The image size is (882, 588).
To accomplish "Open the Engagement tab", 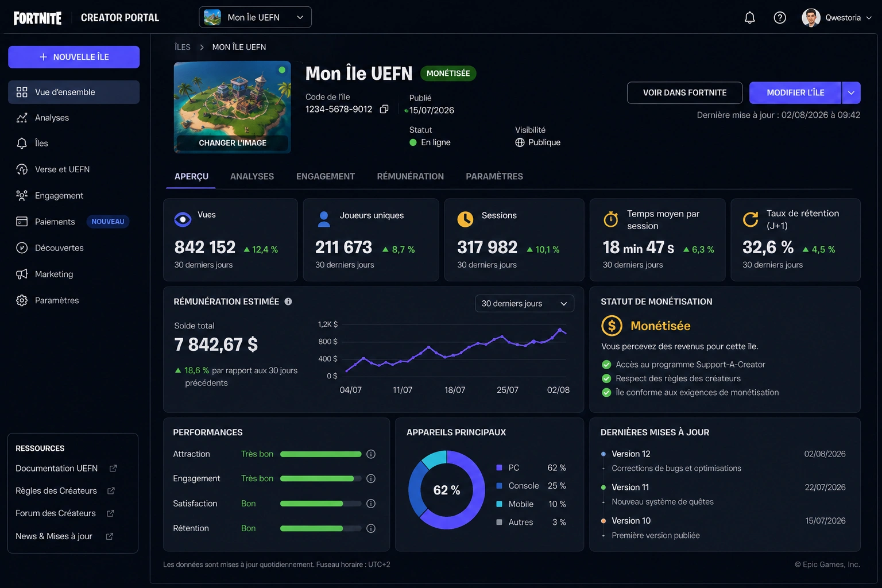I will point(326,176).
